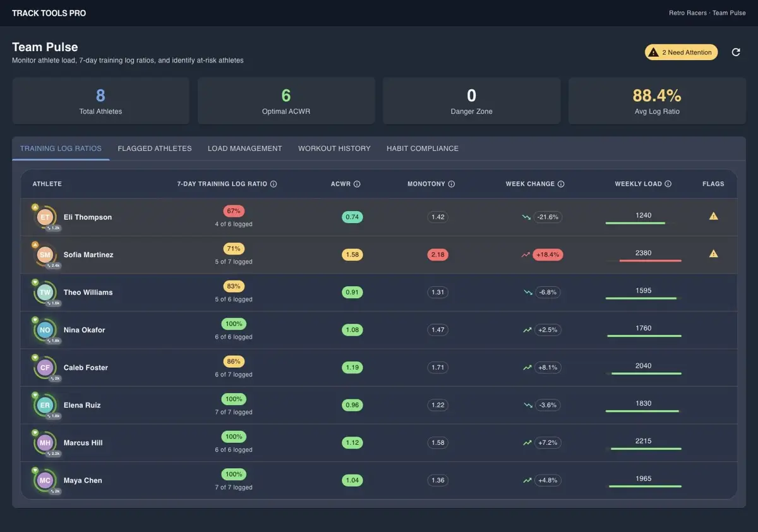758x532 pixels.
Task: Click info icon next to 7-Day Training Log Ratio
Action: pos(274,184)
